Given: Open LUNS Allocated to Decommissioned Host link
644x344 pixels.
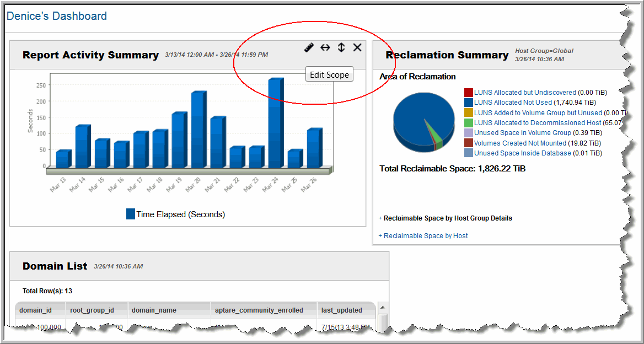Looking at the screenshot, I should pyautogui.click(x=537, y=123).
